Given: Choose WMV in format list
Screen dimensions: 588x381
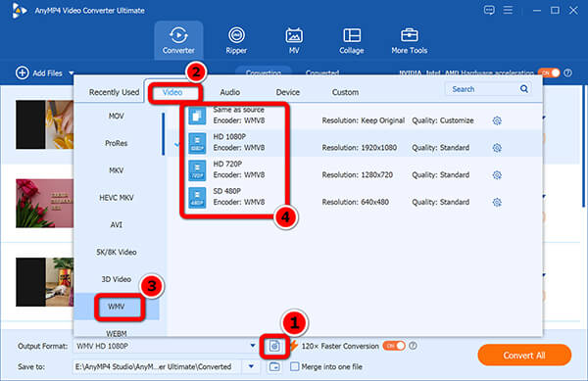Looking at the screenshot, I should pyautogui.click(x=117, y=307).
